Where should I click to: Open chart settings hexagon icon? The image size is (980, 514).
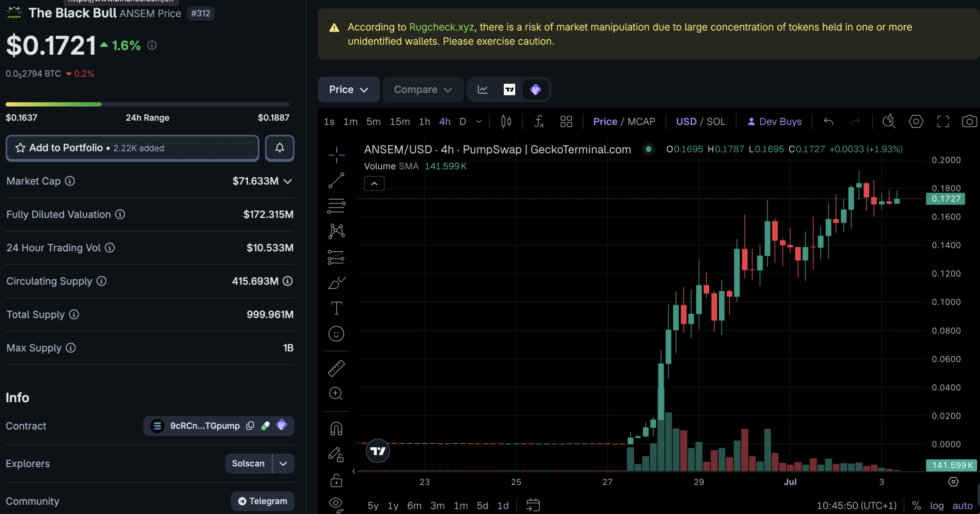916,121
